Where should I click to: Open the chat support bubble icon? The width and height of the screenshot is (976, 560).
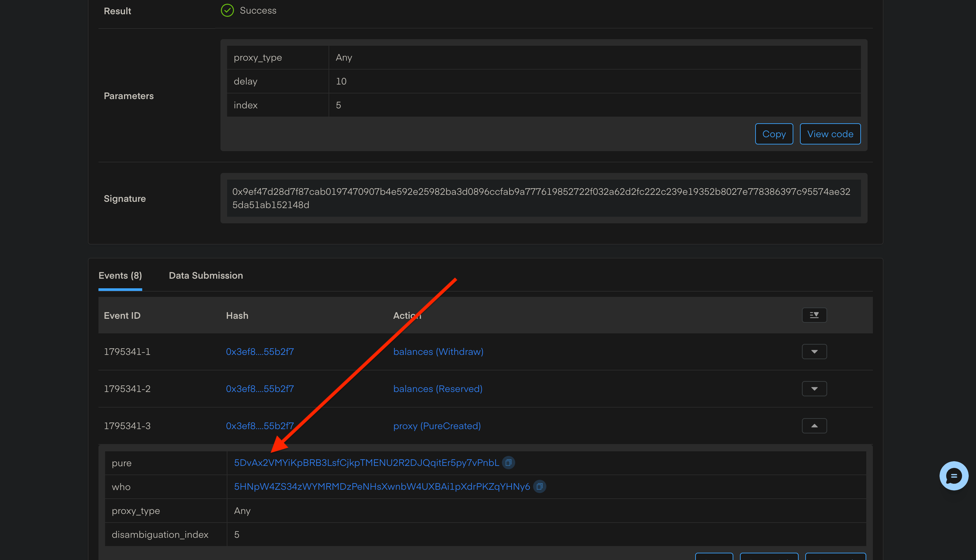point(953,476)
